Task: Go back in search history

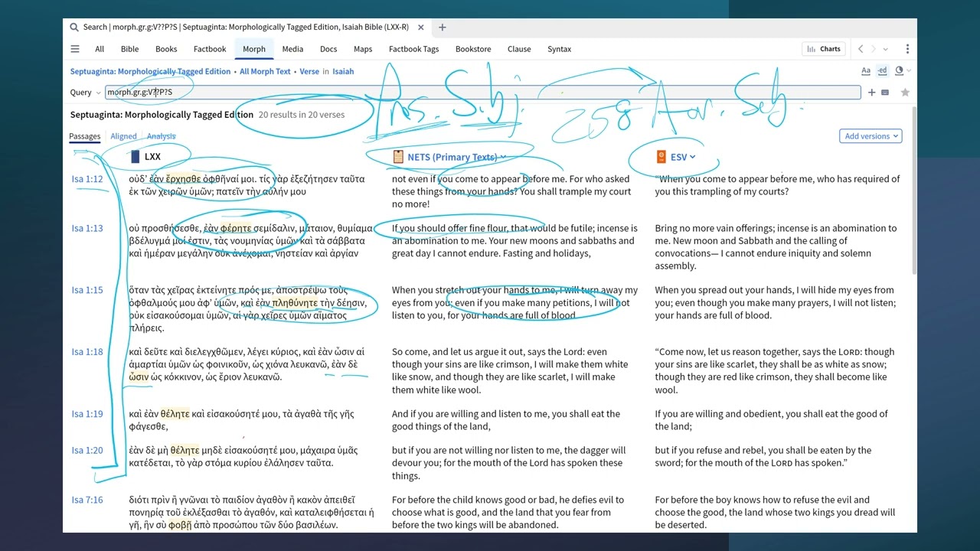Action: pos(861,49)
